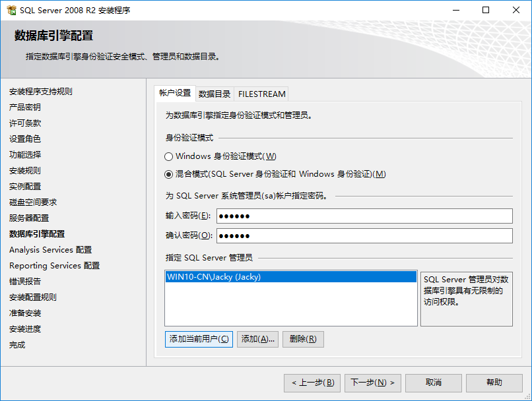Open help with 帮助 button

(x=494, y=383)
